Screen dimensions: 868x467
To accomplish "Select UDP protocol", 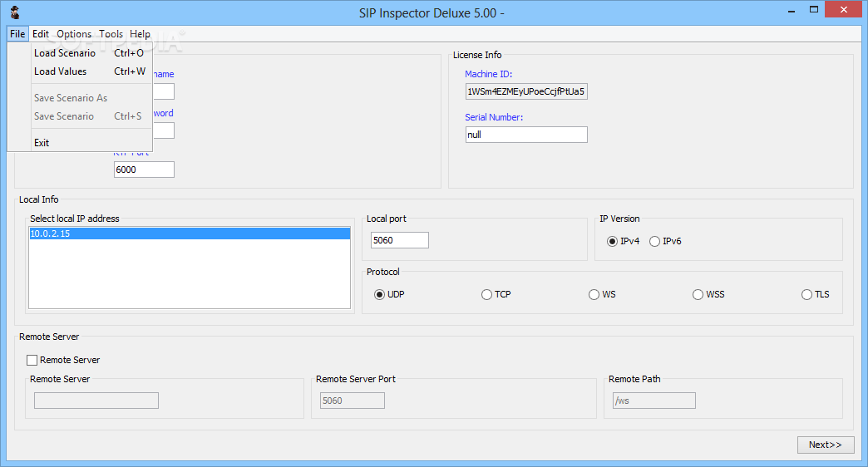I will (379, 294).
